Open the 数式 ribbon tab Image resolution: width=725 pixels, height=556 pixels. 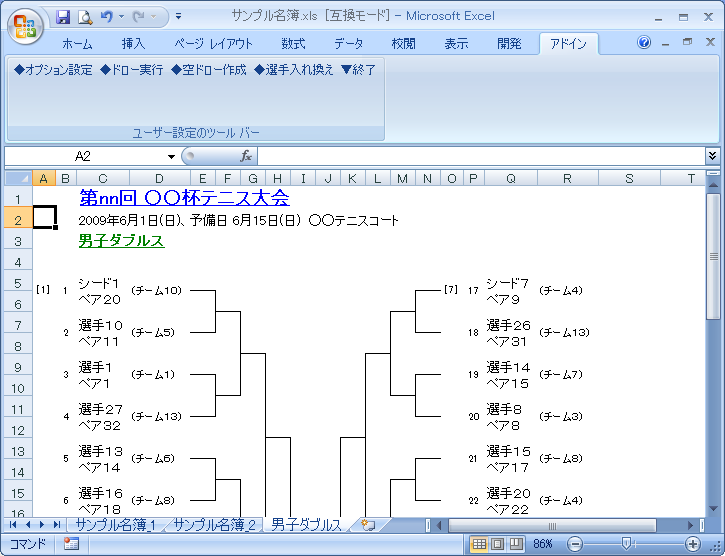click(294, 44)
